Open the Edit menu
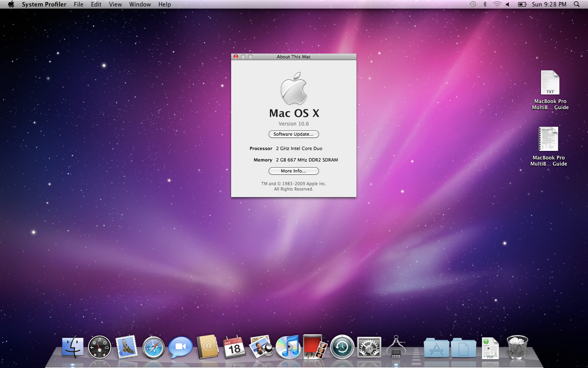Screen dimensions: 588x368 [96, 4]
